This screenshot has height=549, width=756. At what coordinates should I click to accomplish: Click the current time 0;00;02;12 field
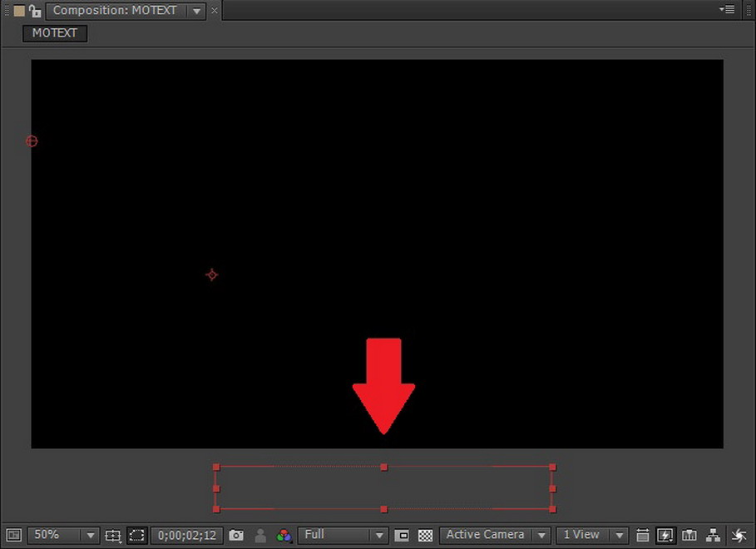click(x=187, y=536)
